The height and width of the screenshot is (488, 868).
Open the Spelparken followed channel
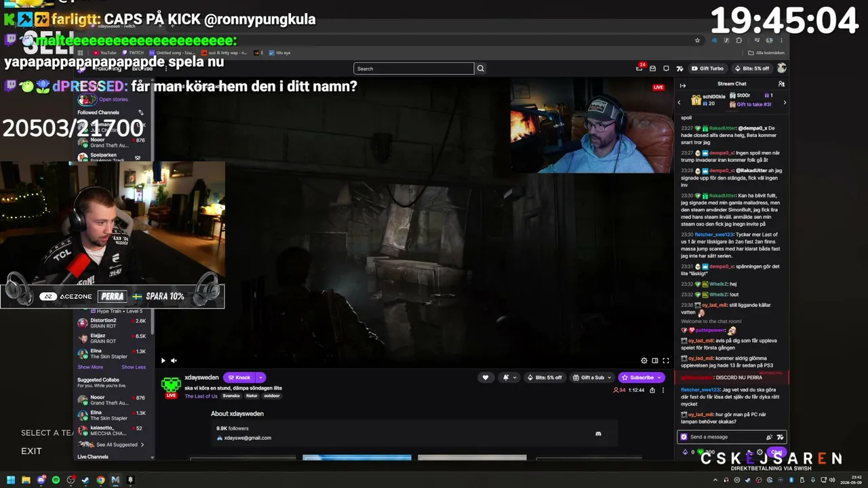(x=112, y=157)
